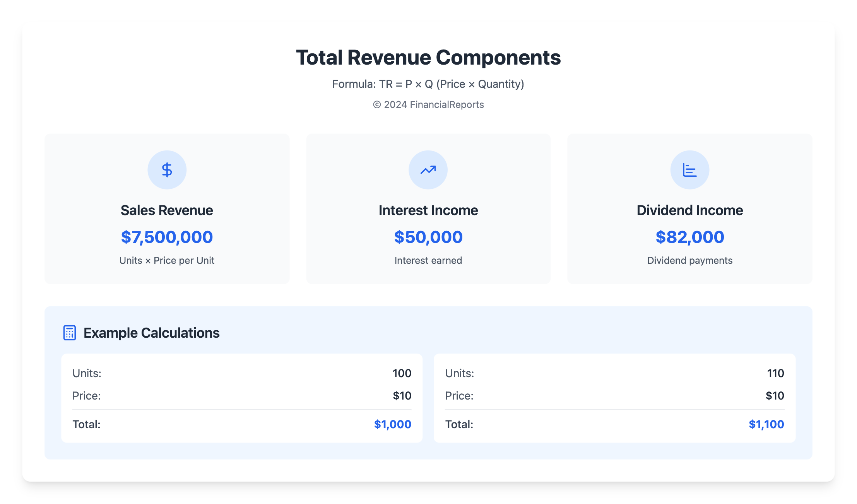Click the Total Revenue Components title
857x504 pixels.
coord(428,58)
